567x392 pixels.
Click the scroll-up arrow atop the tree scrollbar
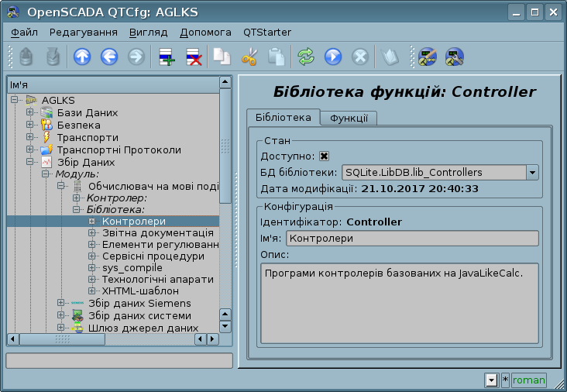[x=225, y=82]
